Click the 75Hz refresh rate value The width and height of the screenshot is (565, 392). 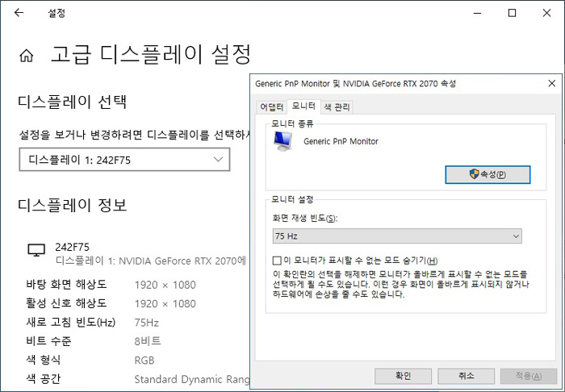(x=146, y=323)
